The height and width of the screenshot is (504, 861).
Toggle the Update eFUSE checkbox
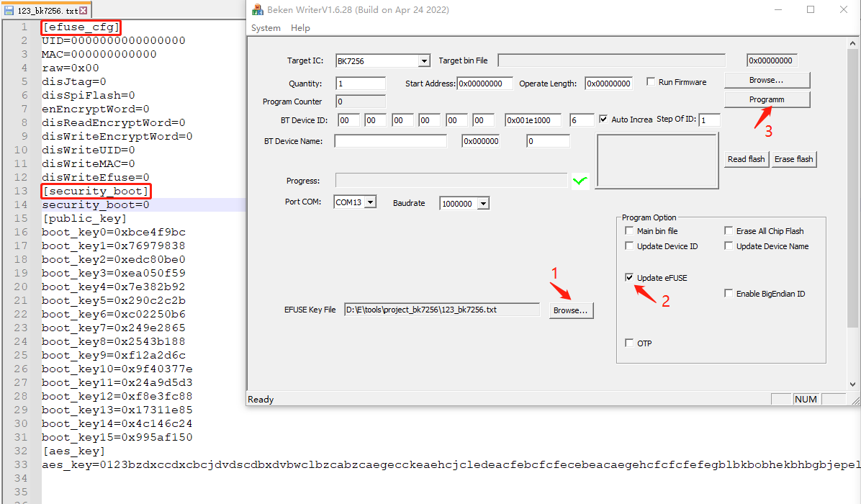(629, 278)
